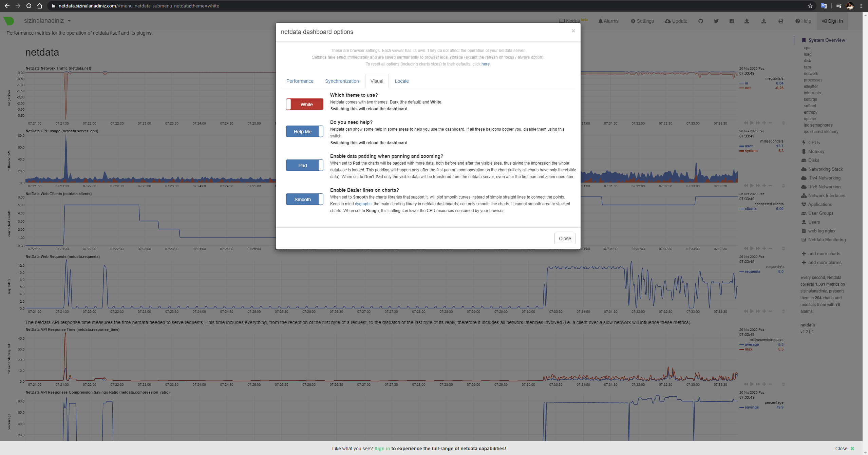Play the Network Traffic chart
868x455 pixels.
tap(752, 123)
